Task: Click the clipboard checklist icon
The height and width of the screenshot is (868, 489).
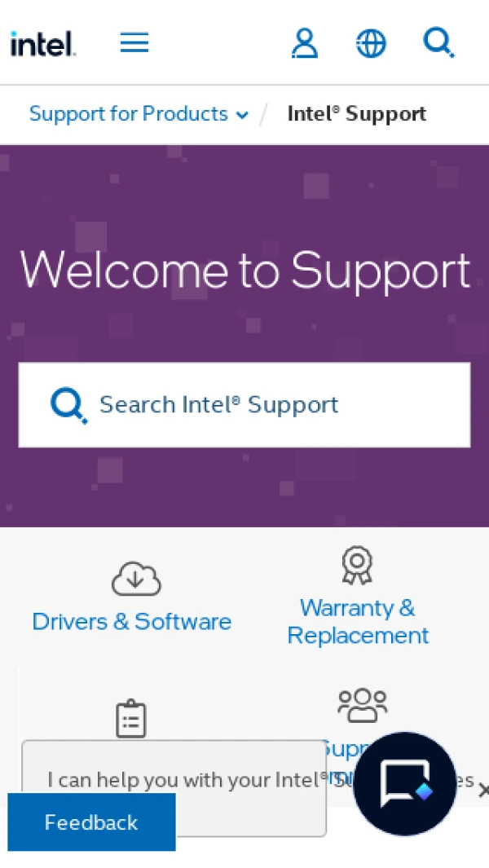Action: click(x=131, y=718)
